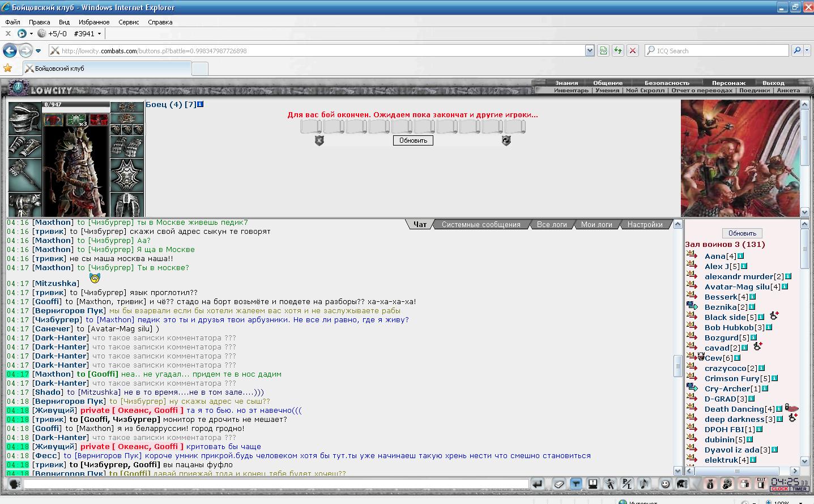814x504 pixels.
Task: Click the x3 green effect icon above the character
Action: [x=76, y=120]
